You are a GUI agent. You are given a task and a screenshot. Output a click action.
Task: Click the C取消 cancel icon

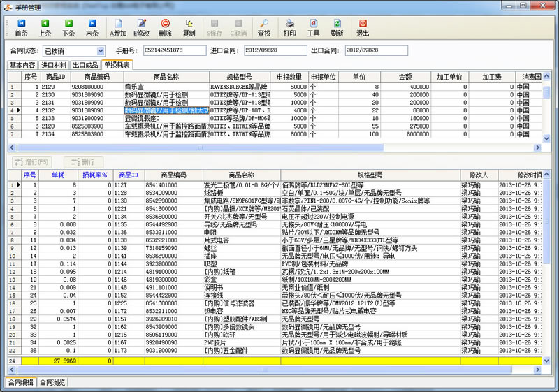(238, 28)
